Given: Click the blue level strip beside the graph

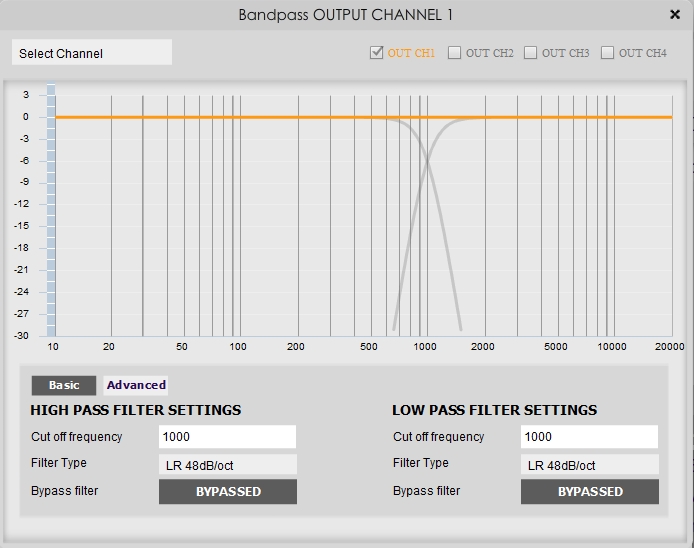Looking at the screenshot, I should pyautogui.click(x=51, y=210).
